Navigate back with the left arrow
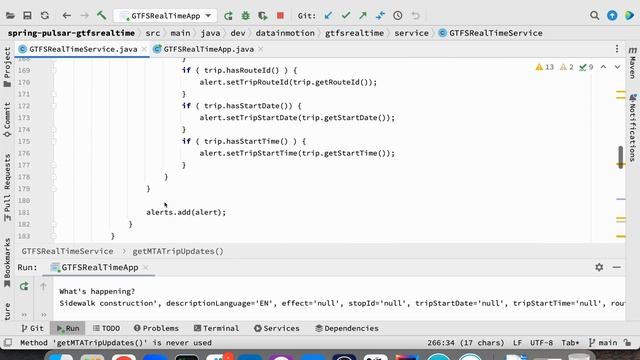The image size is (640, 360). click(67, 16)
